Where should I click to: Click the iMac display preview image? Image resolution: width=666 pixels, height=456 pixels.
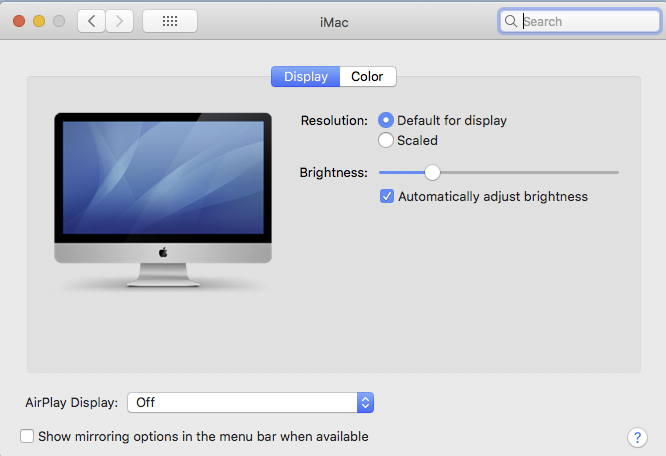tap(163, 200)
